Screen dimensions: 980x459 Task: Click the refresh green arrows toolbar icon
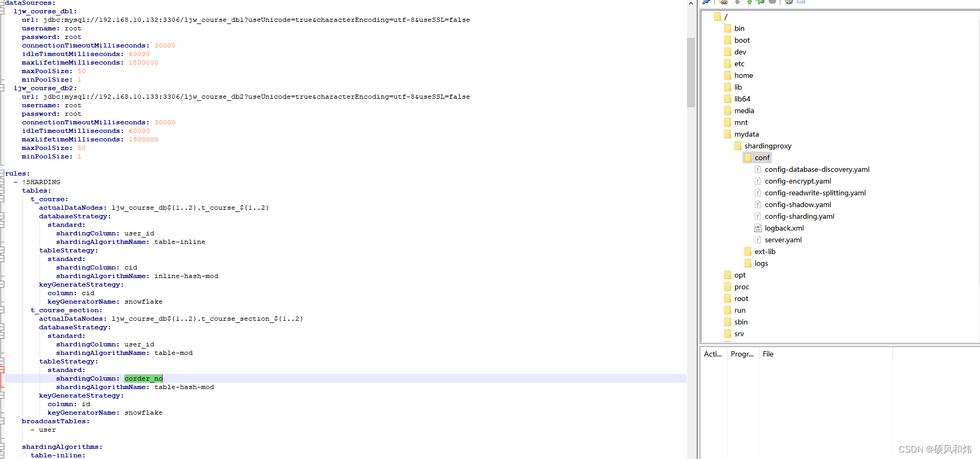761,2
